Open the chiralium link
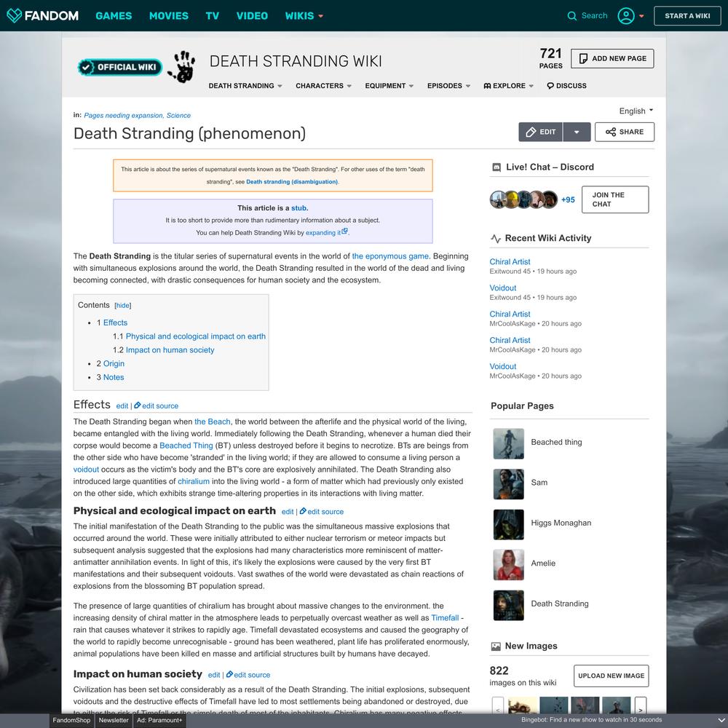Image resolution: width=728 pixels, height=728 pixels. pos(194,481)
